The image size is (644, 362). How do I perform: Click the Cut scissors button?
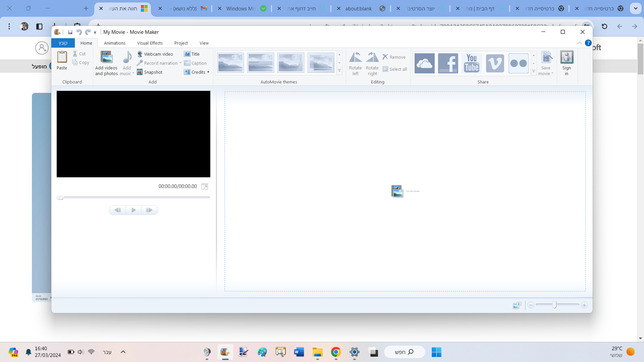(79, 54)
